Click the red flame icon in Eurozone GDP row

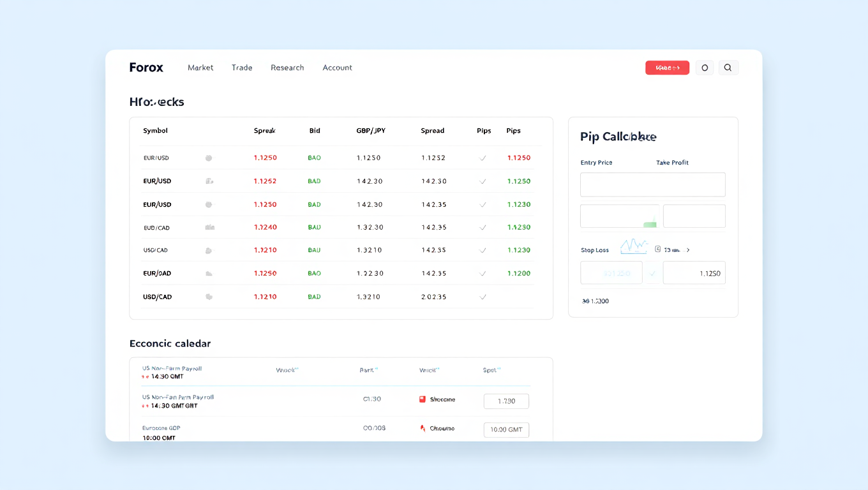click(422, 429)
